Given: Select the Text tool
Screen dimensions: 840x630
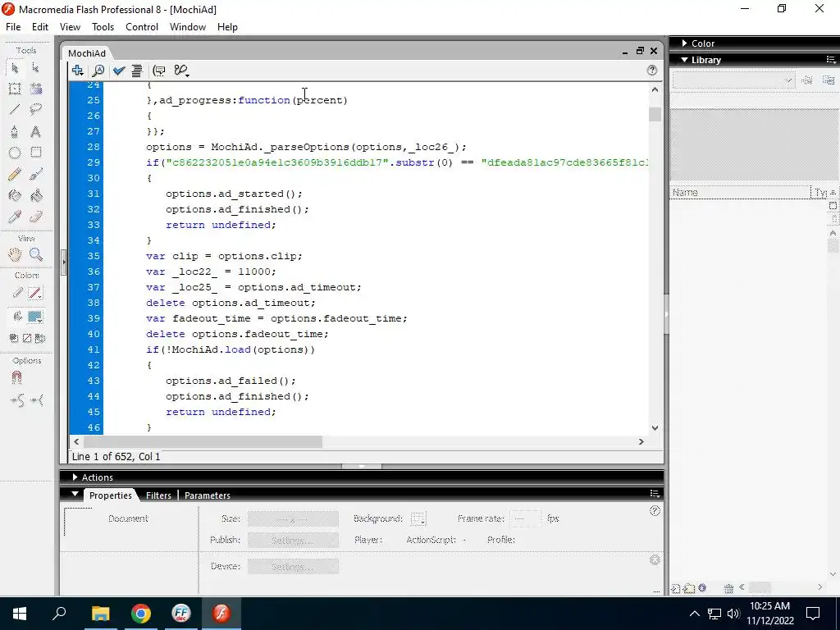Looking at the screenshot, I should click(x=36, y=132).
